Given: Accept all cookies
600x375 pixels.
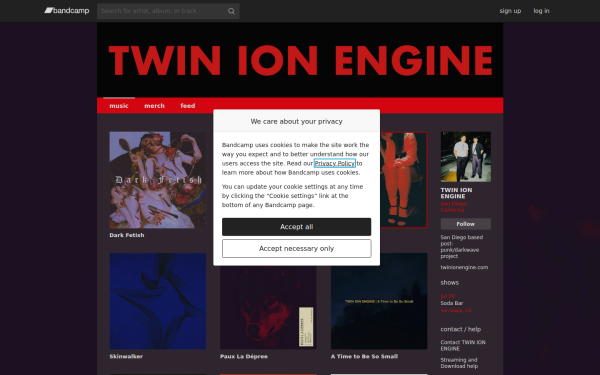Looking at the screenshot, I should coord(297,227).
